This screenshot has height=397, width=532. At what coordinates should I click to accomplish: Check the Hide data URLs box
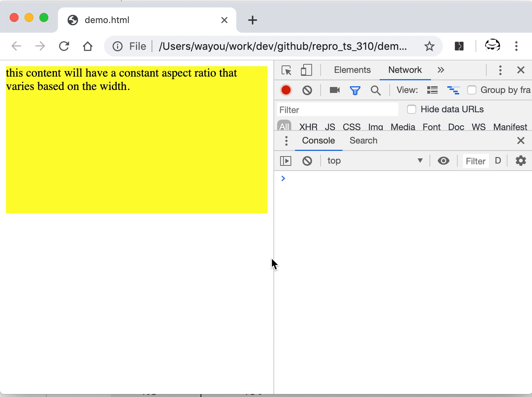click(x=412, y=109)
